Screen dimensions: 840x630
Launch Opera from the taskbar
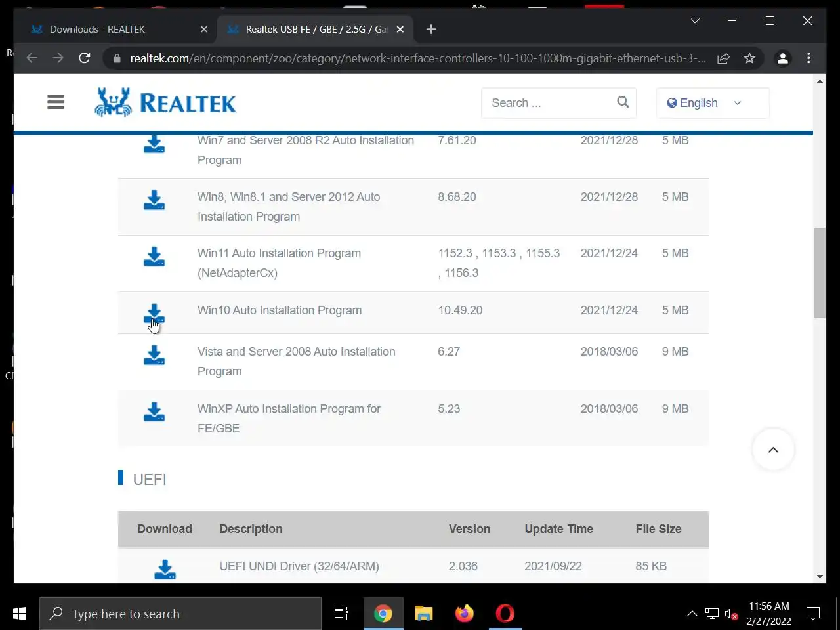505,614
